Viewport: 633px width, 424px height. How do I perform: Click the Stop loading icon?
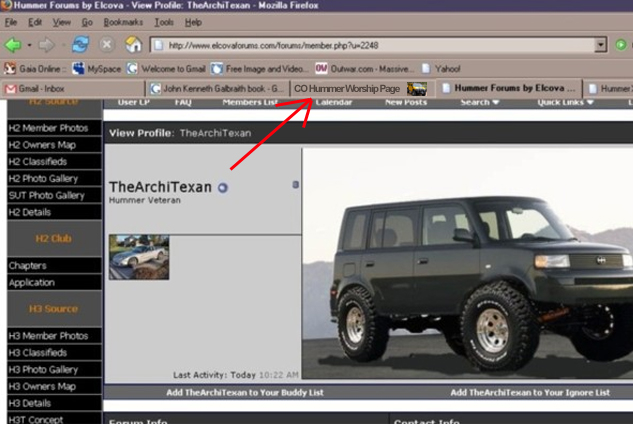coord(107,44)
